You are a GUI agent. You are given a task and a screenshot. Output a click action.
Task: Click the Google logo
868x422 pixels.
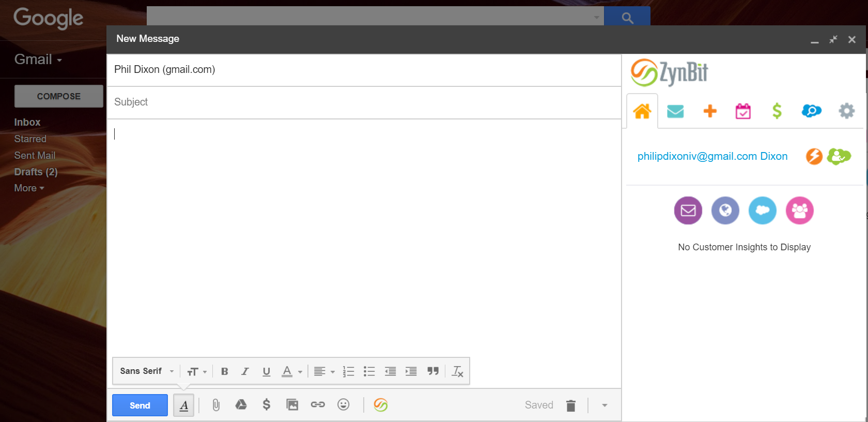coord(48,18)
